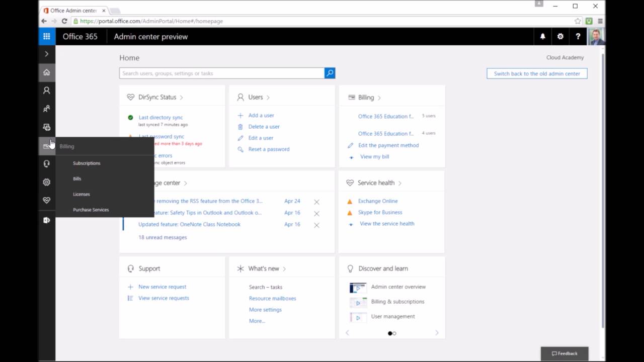Expand the left navigation pane arrow
The width and height of the screenshot is (644, 362).
click(47, 54)
